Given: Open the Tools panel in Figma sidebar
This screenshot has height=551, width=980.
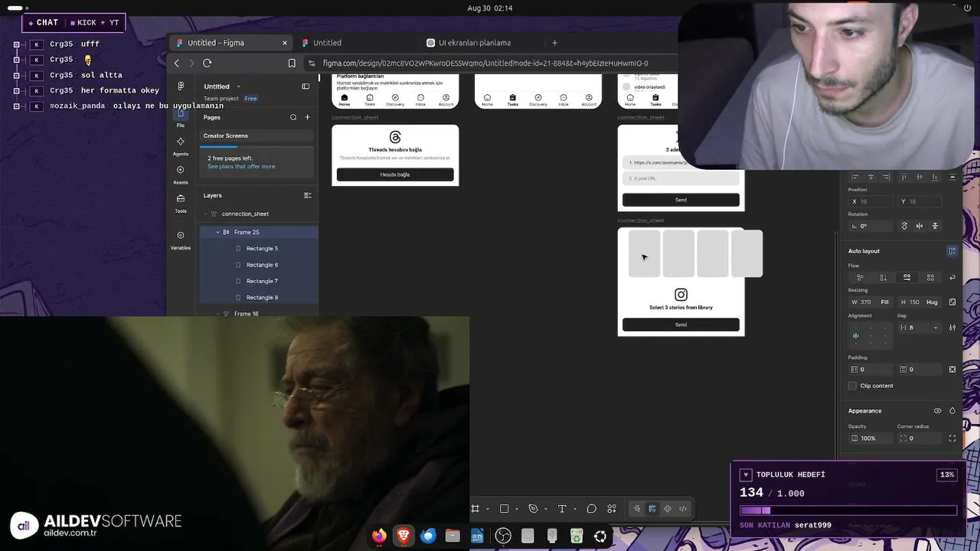Looking at the screenshot, I should 181,202.
